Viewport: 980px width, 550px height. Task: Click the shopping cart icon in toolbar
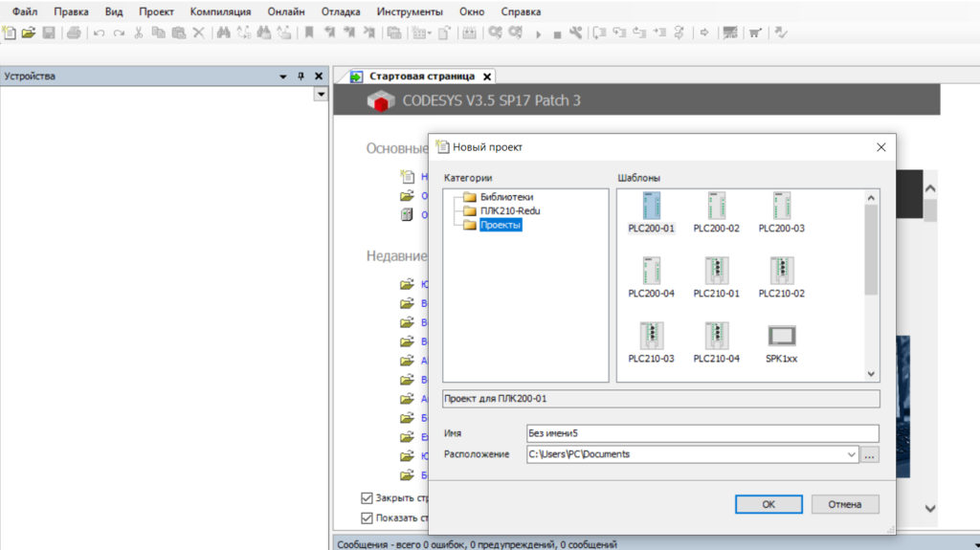755,33
